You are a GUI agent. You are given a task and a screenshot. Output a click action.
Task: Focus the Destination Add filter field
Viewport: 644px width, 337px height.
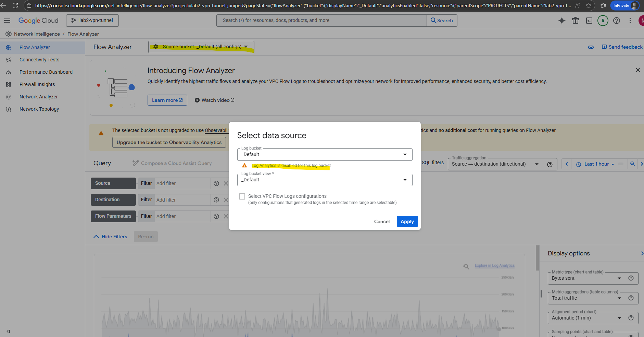(x=183, y=200)
